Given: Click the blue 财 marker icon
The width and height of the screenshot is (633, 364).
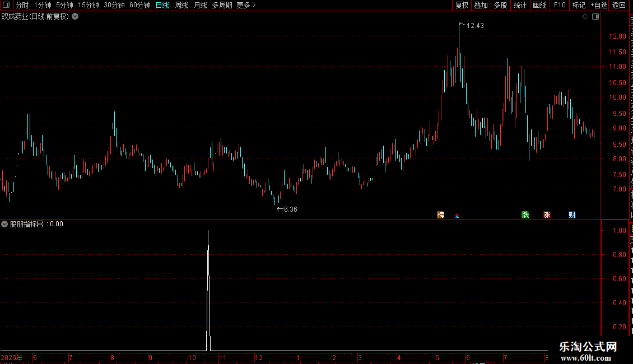Looking at the screenshot, I should [x=572, y=214].
